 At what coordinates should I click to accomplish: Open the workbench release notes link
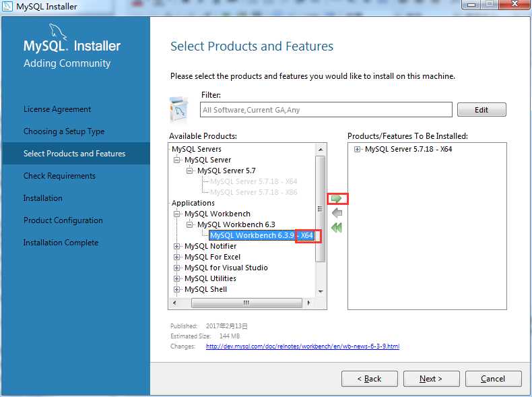pos(302,346)
